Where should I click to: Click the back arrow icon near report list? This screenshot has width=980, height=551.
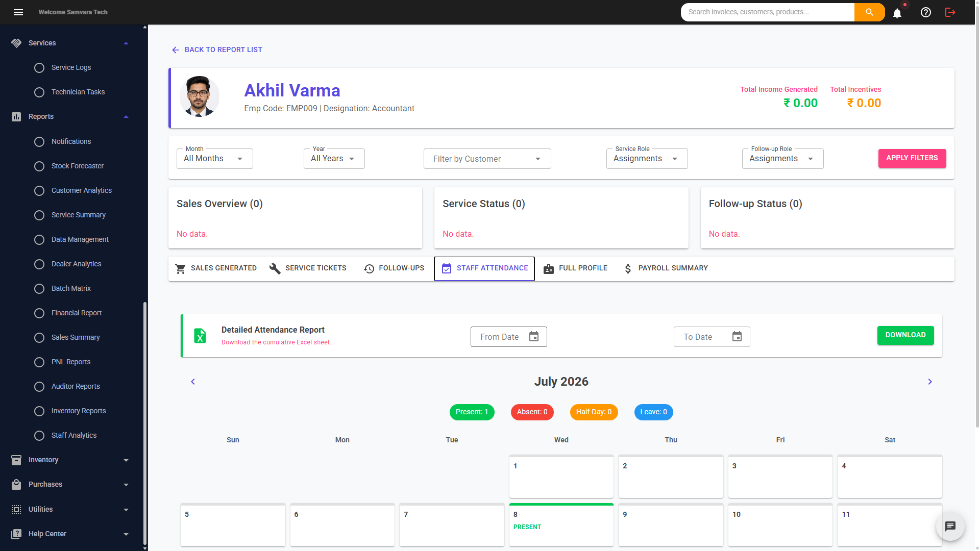tap(176, 50)
